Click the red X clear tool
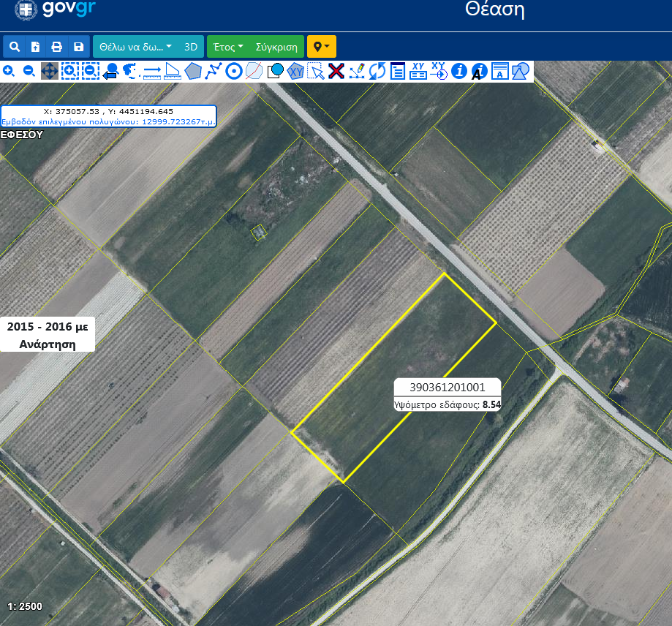 pyautogui.click(x=336, y=71)
